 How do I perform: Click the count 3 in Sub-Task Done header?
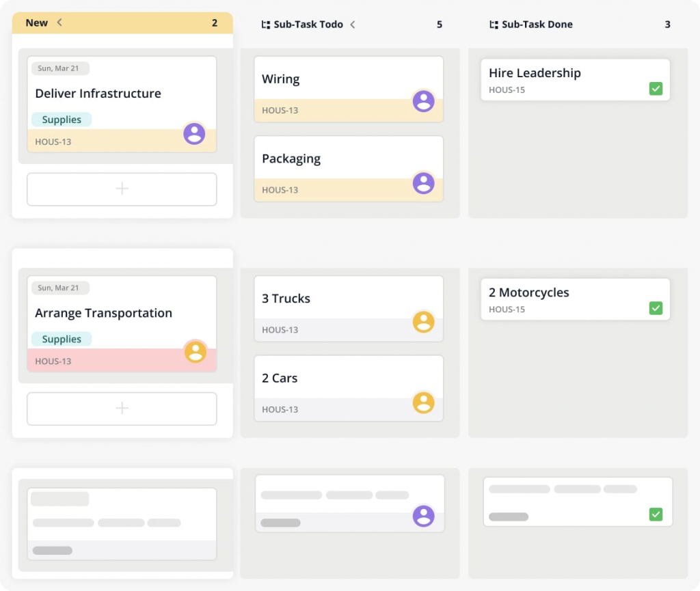click(667, 25)
